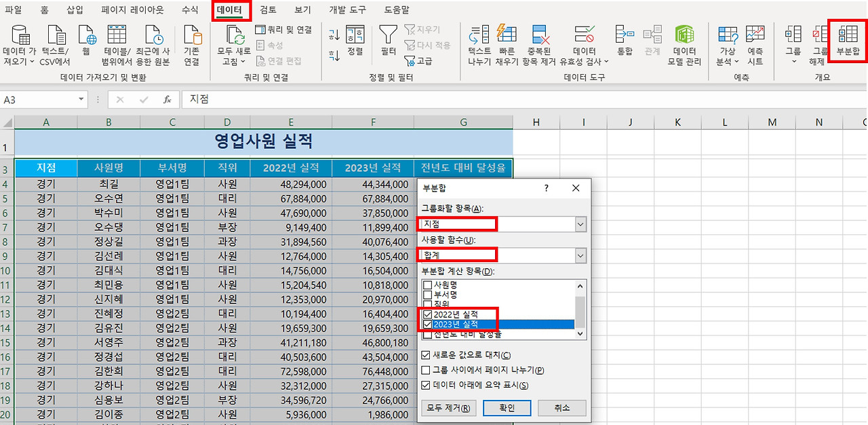Toggle 새로운 값으로 대치 checkbox
This screenshot has width=868, height=425.
[425, 355]
